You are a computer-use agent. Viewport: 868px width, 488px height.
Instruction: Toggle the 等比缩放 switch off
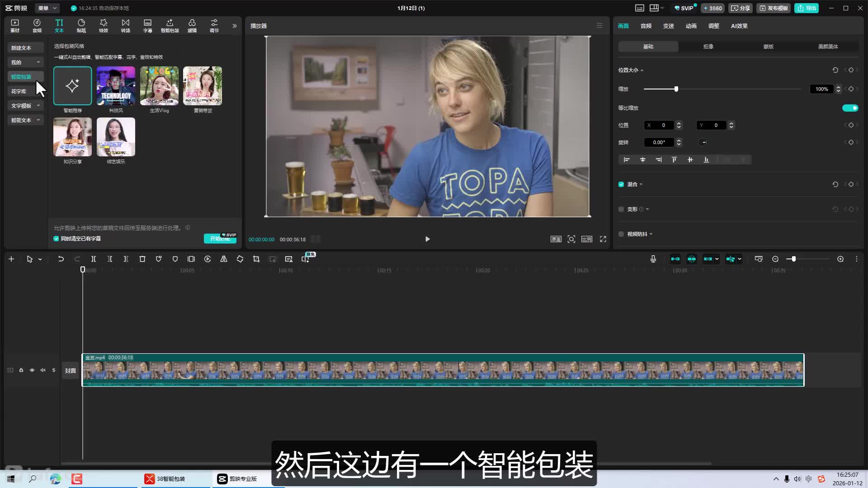coord(850,108)
